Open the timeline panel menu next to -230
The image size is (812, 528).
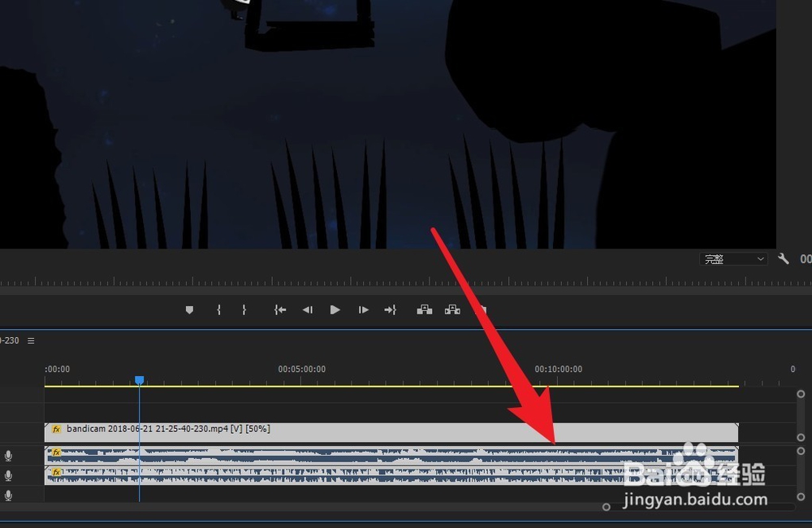pos(31,340)
